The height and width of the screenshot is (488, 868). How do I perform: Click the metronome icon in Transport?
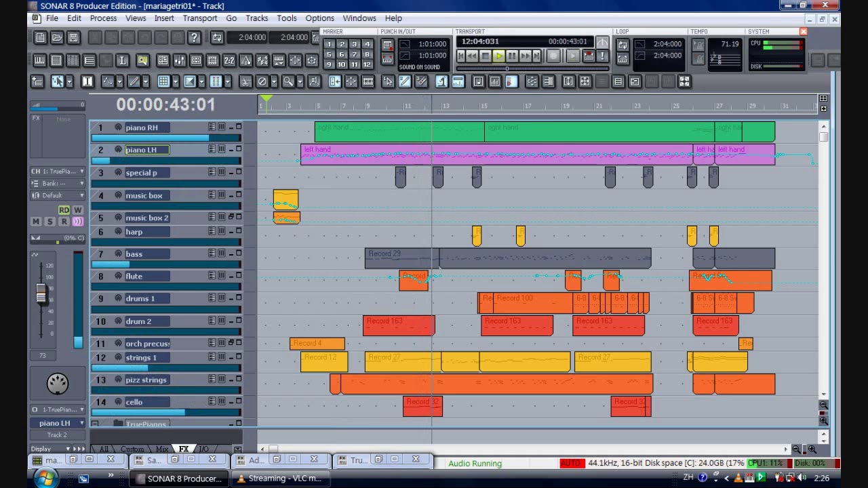(602, 43)
